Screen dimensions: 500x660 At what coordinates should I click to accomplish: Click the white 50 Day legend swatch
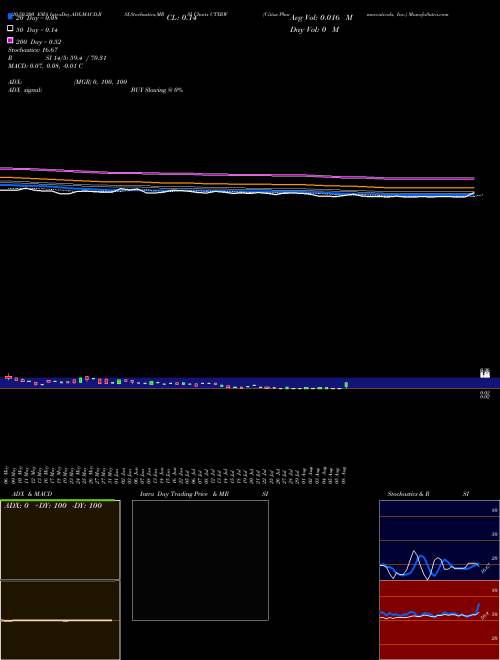pos(10,29)
